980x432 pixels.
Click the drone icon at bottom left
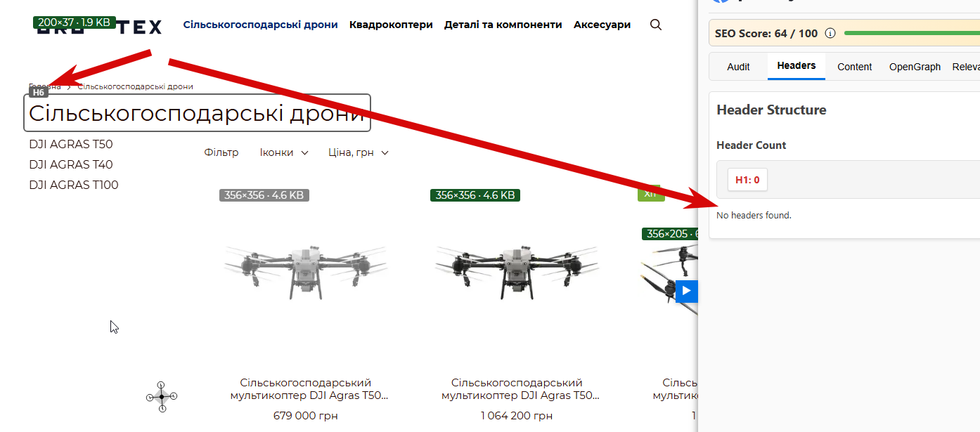[x=162, y=397]
